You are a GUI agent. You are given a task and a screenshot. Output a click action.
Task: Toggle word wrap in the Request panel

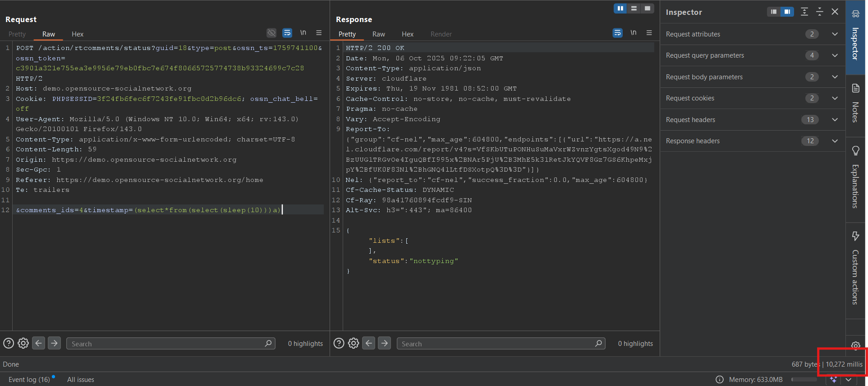[287, 33]
